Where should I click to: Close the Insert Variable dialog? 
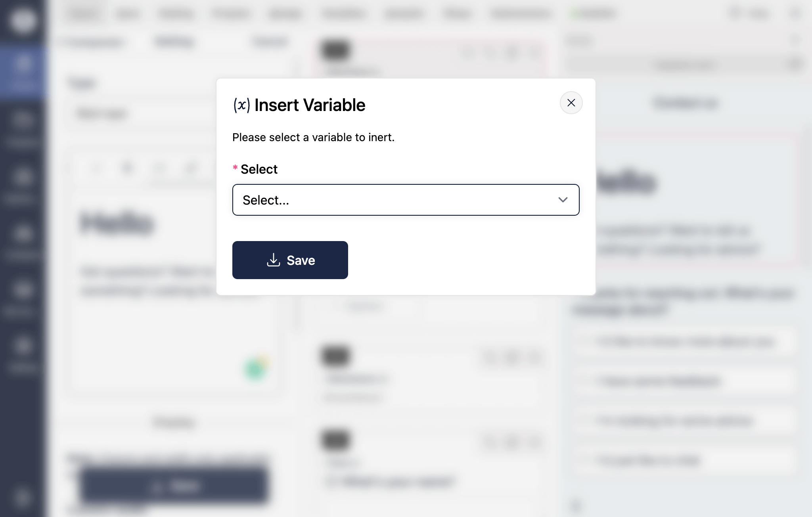(x=571, y=103)
